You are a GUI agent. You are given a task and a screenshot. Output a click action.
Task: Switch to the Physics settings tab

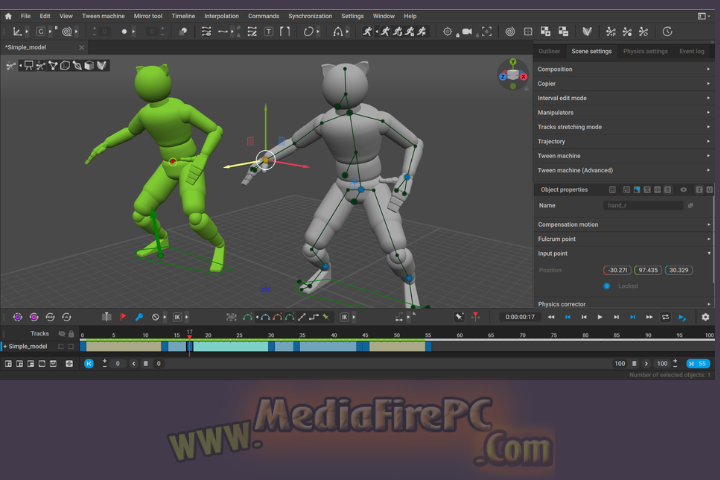click(645, 51)
